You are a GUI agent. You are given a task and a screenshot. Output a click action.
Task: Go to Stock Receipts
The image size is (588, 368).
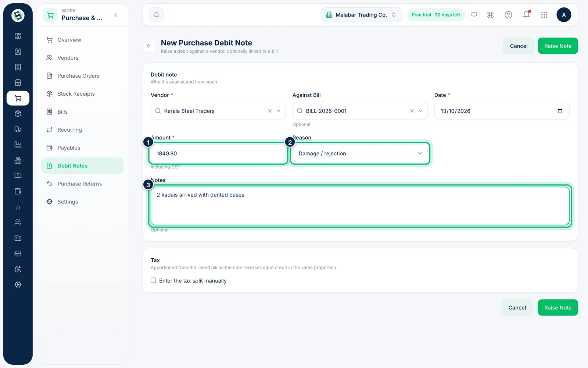[82, 94]
